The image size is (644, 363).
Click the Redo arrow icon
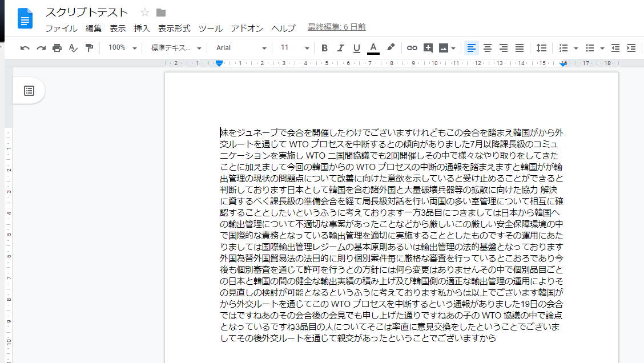coord(41,48)
